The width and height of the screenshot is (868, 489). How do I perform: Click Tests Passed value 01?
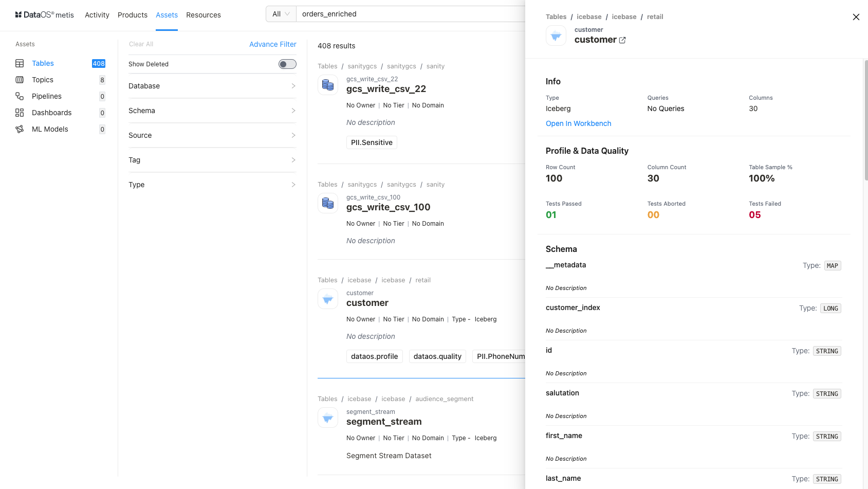551,215
